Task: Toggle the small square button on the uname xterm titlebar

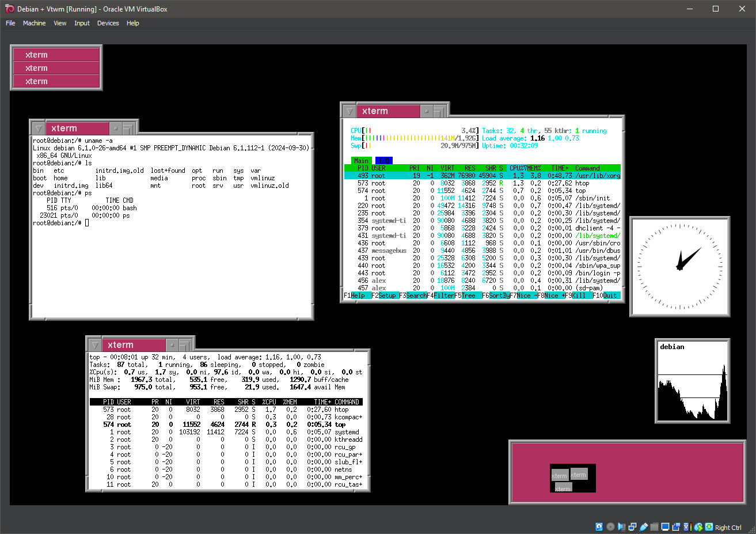Action: coord(116,128)
